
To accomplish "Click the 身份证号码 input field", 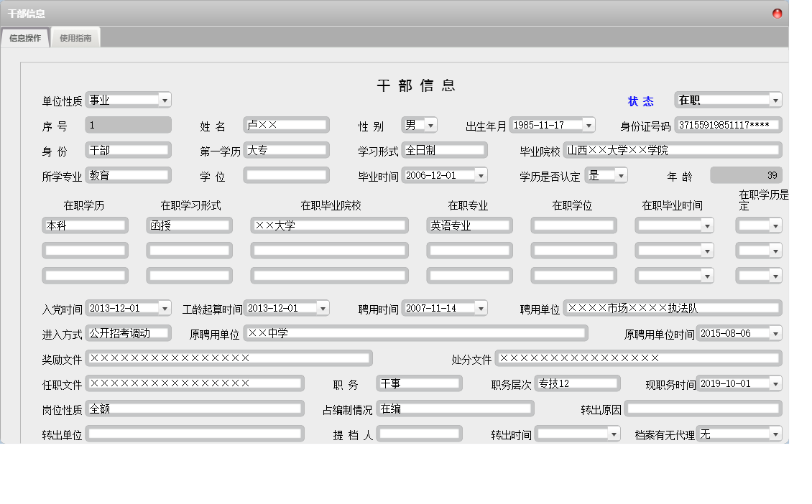I will pos(727,126).
